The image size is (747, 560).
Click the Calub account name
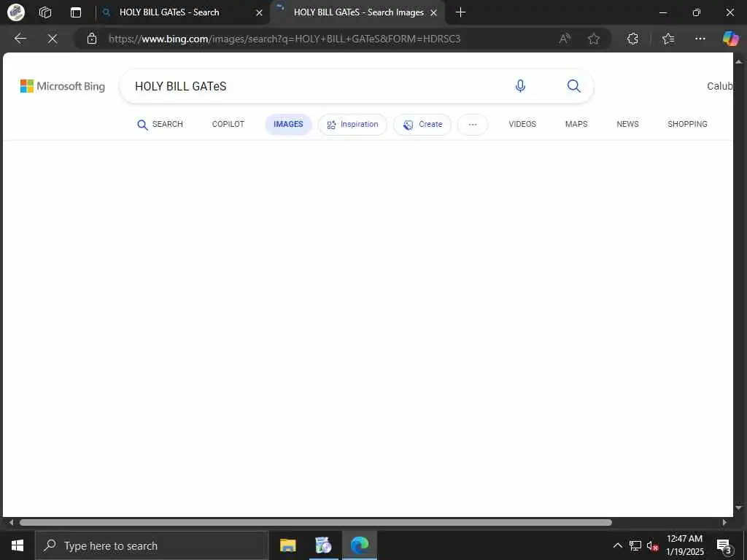point(719,86)
